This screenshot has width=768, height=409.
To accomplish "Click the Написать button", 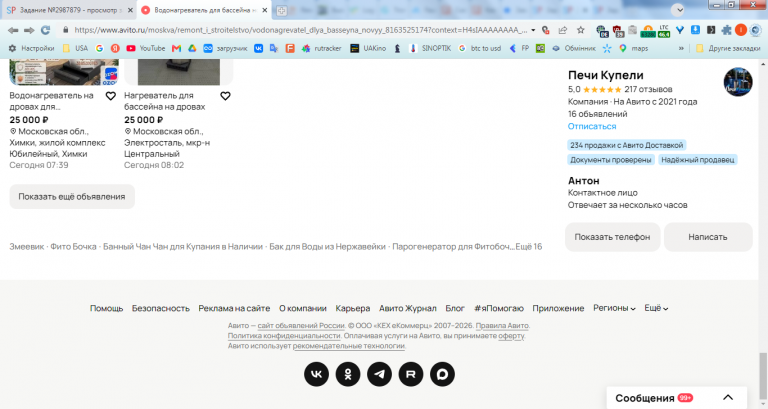I will (x=708, y=237).
